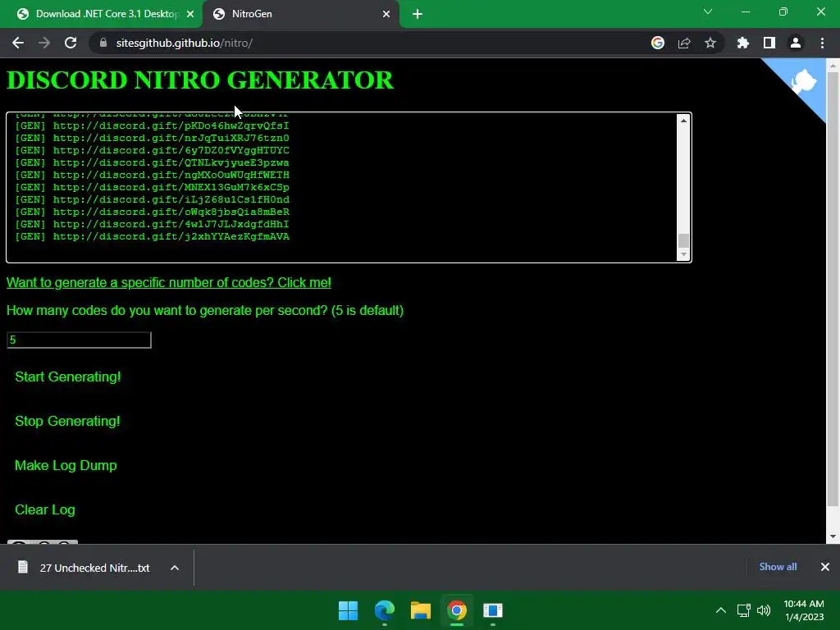Image resolution: width=840 pixels, height=630 pixels.
Task: Click Stop Generating!
Action: (67, 421)
